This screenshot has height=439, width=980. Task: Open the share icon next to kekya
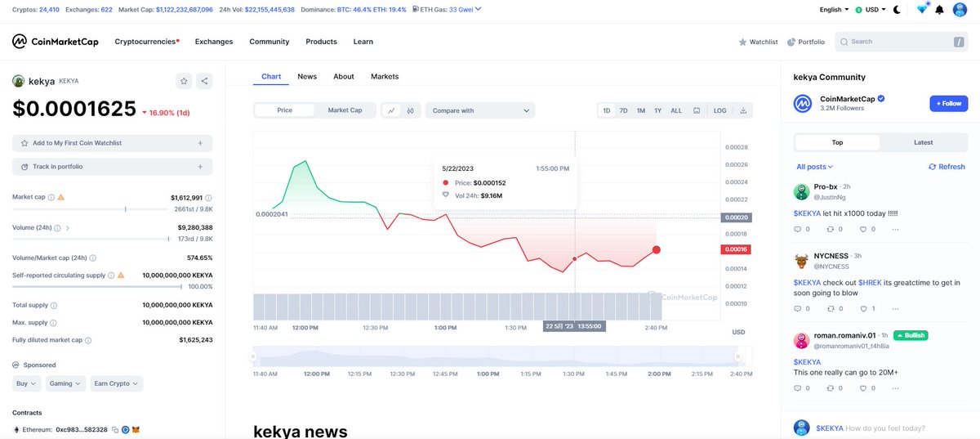pyautogui.click(x=204, y=81)
